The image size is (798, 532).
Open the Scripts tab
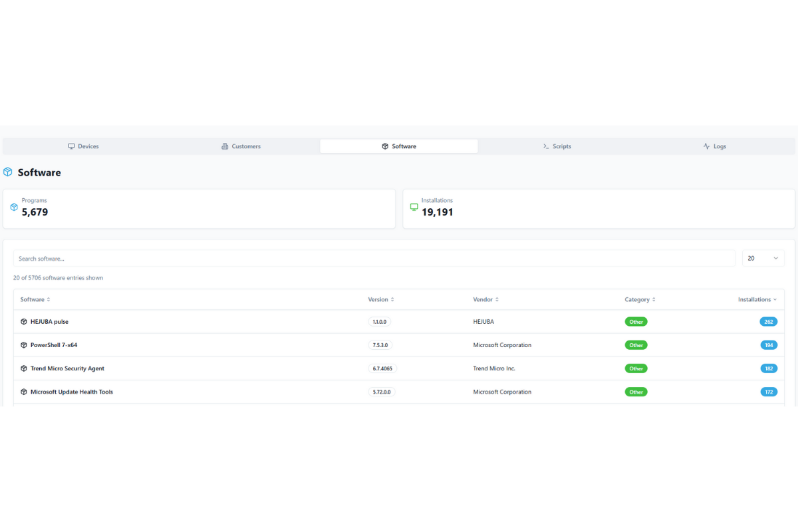557,146
